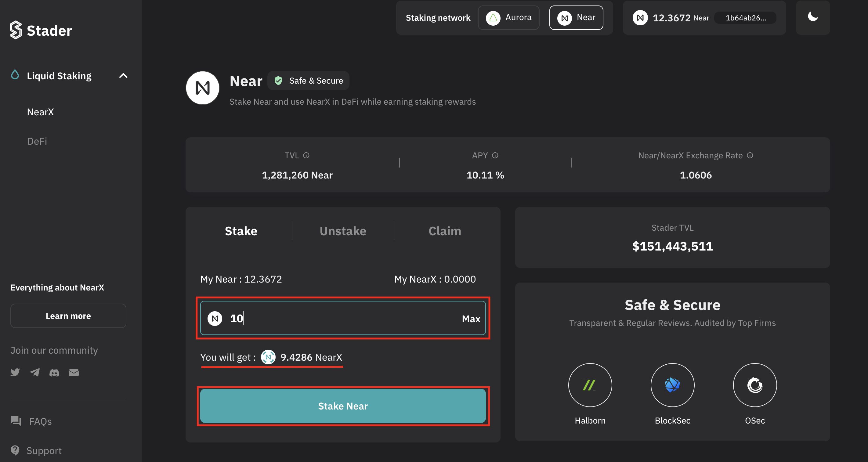Select Aurora staking network
The image size is (868, 462).
click(508, 17)
